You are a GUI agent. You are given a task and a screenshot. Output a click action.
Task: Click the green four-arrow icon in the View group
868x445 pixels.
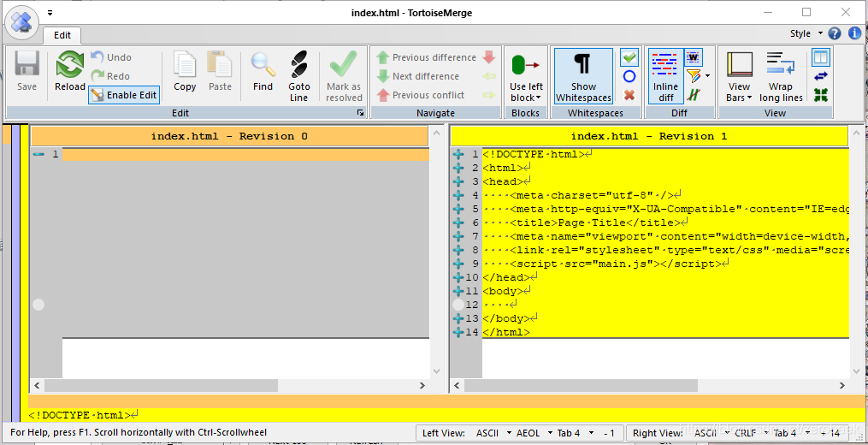click(821, 95)
